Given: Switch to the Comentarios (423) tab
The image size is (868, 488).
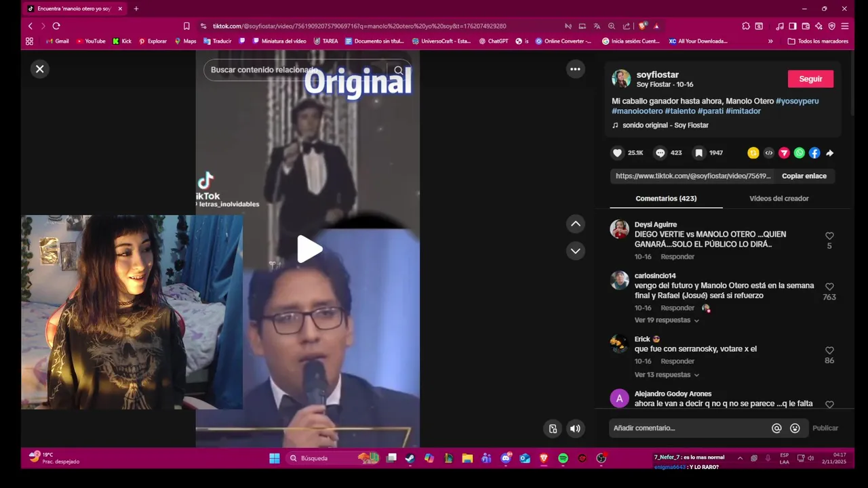Looking at the screenshot, I should pyautogui.click(x=666, y=199).
